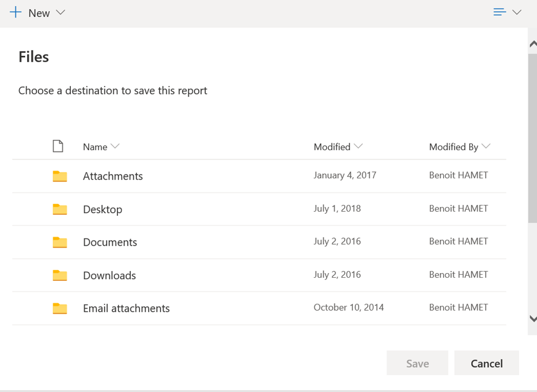Click the Desktop folder icon

(x=60, y=209)
